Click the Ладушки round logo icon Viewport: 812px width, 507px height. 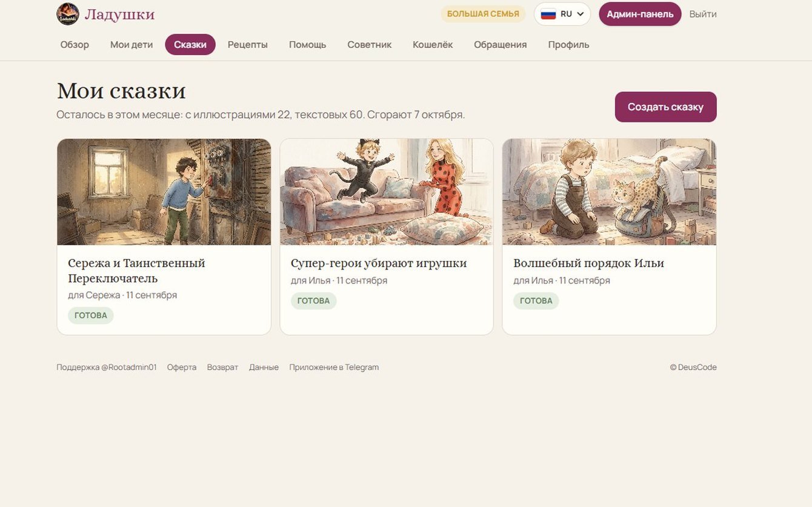68,14
